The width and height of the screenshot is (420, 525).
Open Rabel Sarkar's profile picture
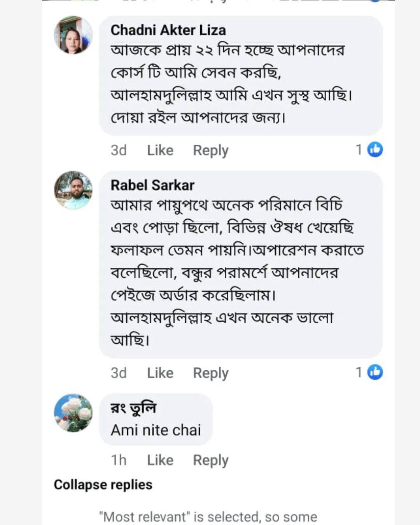[73, 190]
